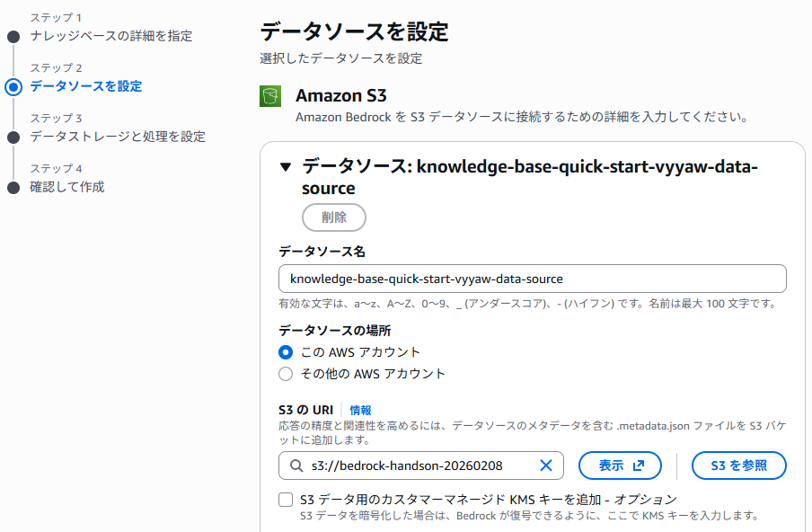This screenshot has width=812, height=532.
Task: Click the step 1 circle indicator
Action: 13,37
